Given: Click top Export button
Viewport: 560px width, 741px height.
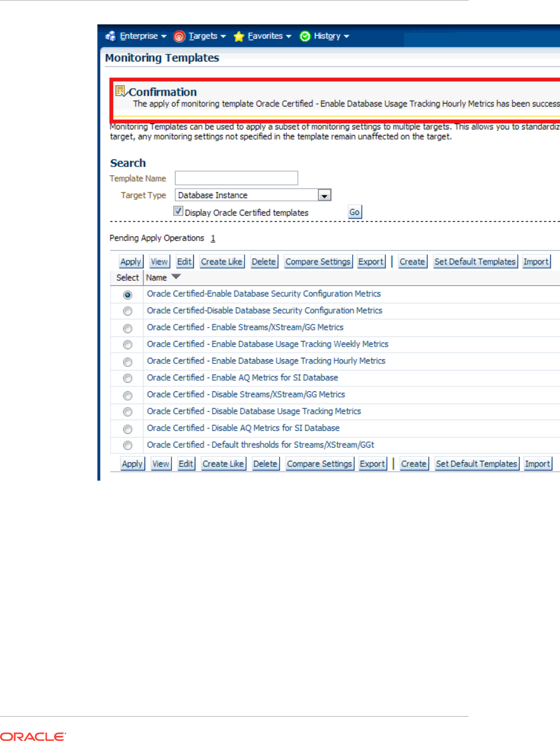Looking at the screenshot, I should [x=371, y=261].
